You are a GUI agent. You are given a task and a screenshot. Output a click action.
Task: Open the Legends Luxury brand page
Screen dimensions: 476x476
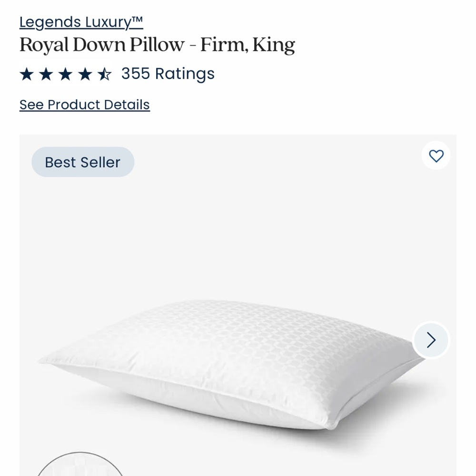[80, 22]
